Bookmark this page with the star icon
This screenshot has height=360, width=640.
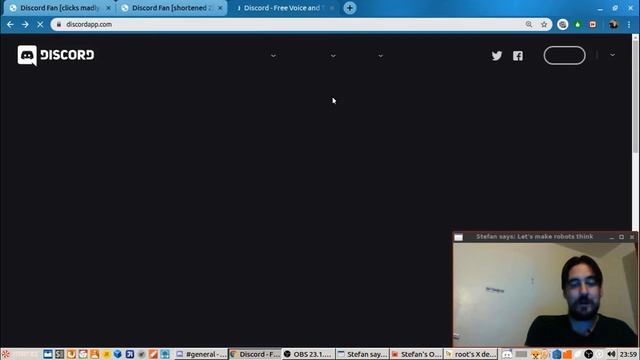tap(544, 24)
